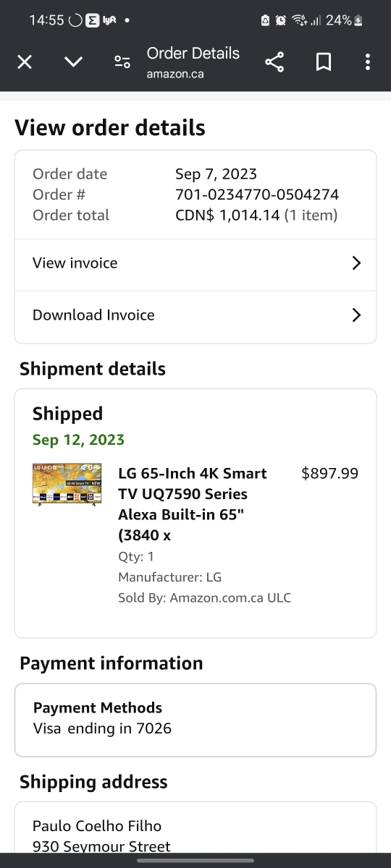Tap the battery indicator in status bar
The image size is (391, 868).
344,20
